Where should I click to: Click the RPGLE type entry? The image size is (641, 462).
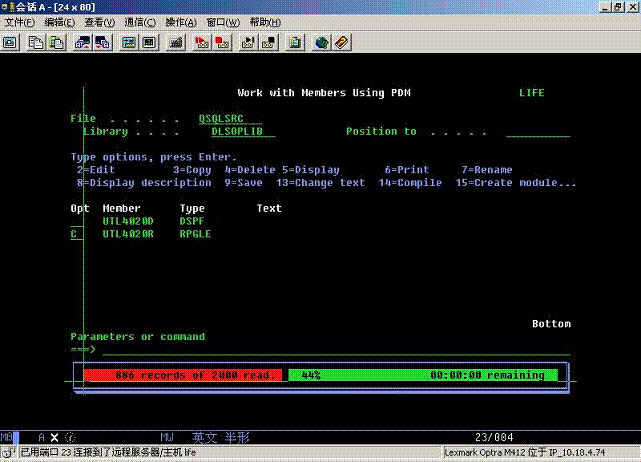click(195, 234)
